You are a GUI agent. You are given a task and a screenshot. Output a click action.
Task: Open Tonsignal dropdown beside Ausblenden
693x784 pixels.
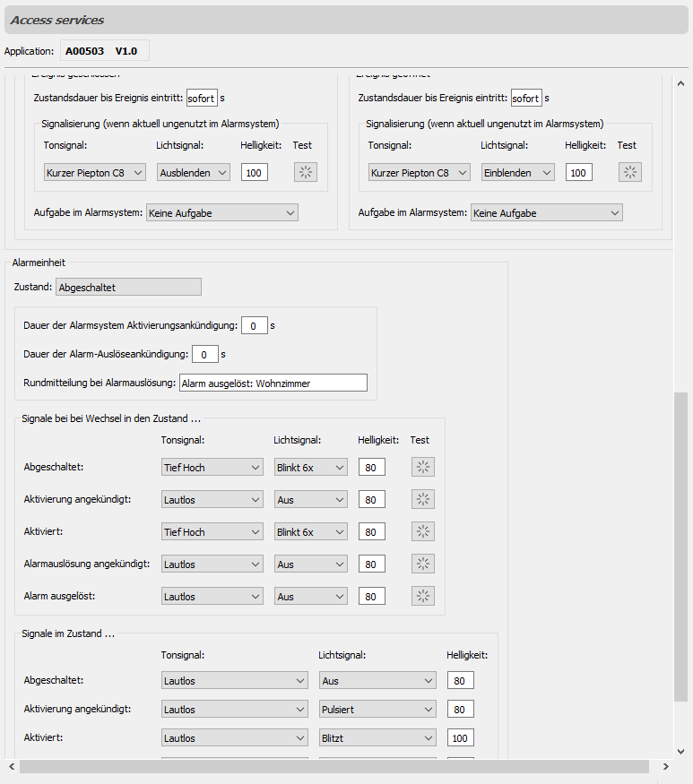click(x=94, y=173)
